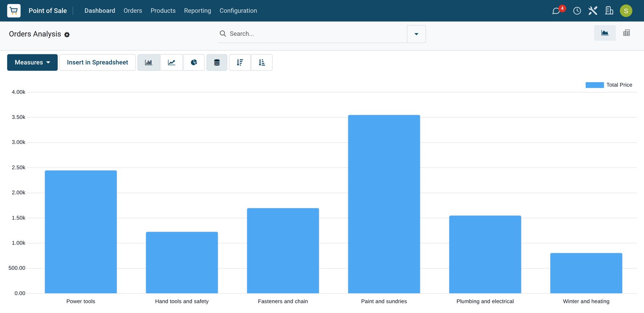Click the search magnifier icon
644x313 pixels.
pyautogui.click(x=223, y=33)
